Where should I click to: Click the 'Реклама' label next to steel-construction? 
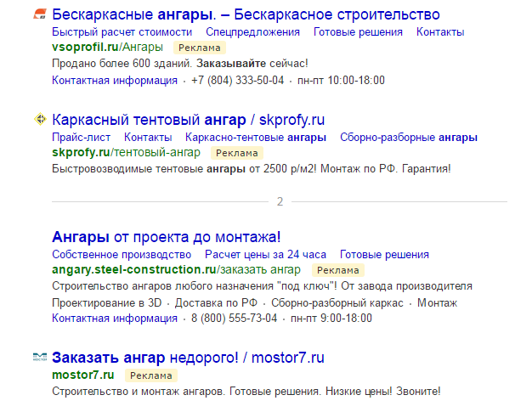point(338,270)
